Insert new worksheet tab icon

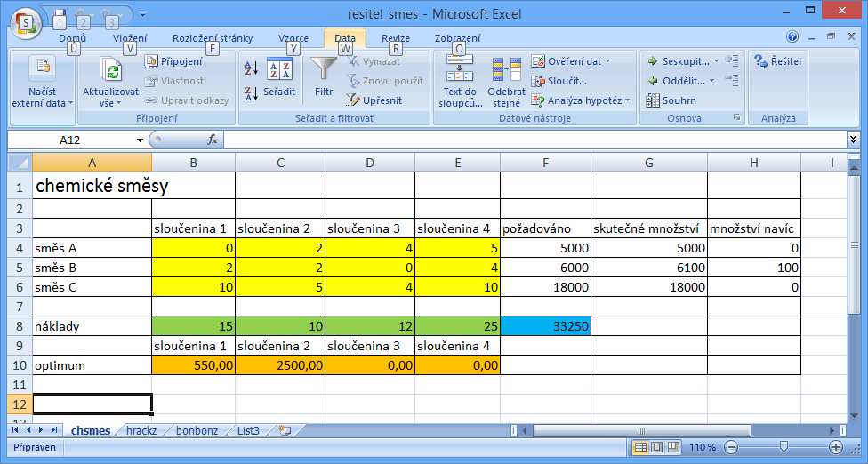point(285,430)
